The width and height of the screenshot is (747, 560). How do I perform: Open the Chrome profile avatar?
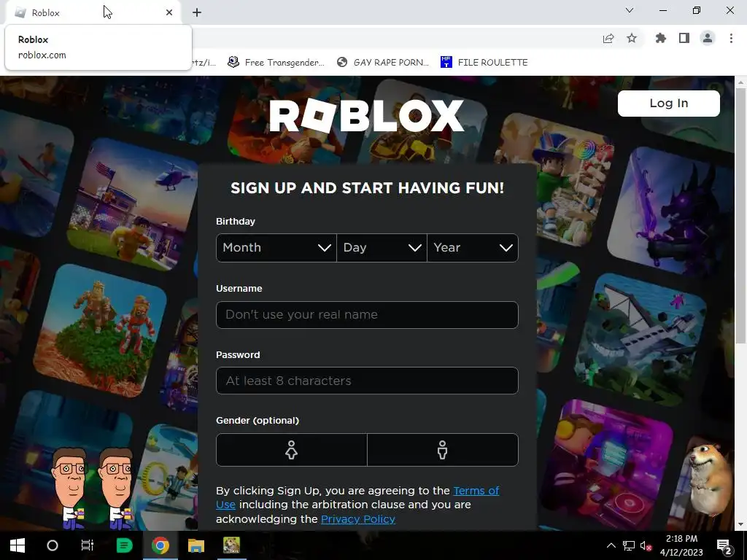tap(708, 38)
